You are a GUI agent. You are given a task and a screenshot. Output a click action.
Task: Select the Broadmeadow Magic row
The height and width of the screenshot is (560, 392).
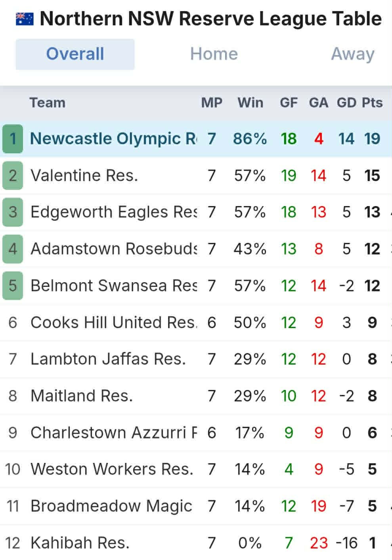pos(111,506)
